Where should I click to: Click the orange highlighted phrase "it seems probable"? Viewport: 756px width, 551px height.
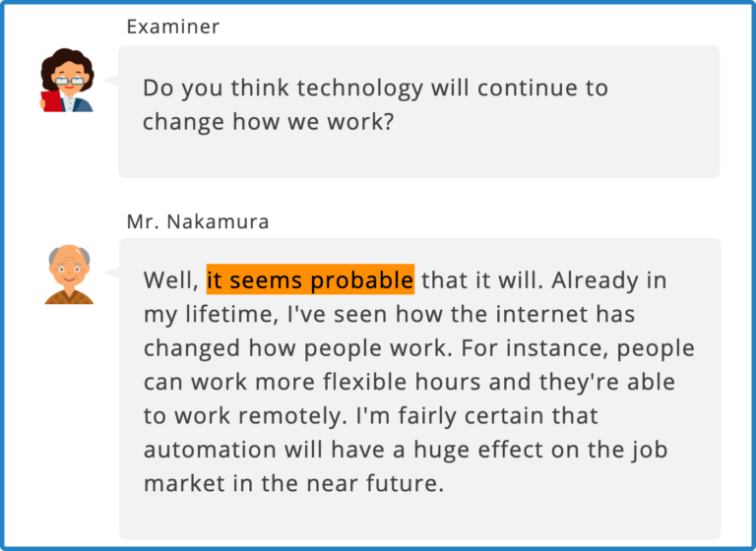pyautogui.click(x=310, y=280)
